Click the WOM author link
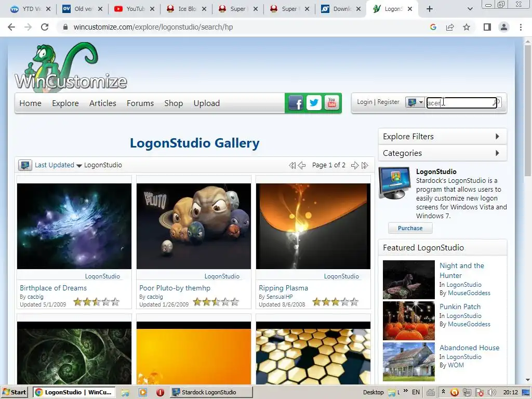The width and height of the screenshot is (532, 399). point(456,365)
